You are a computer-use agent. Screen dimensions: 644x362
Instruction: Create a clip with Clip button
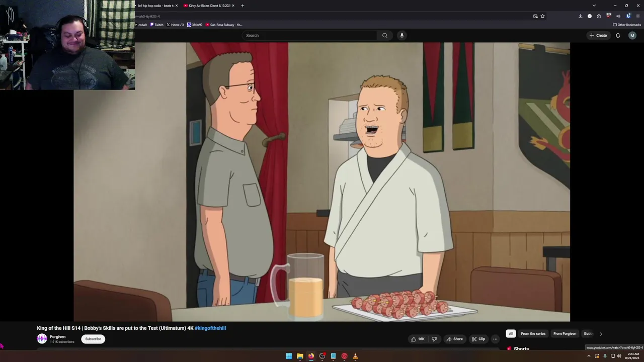click(478, 339)
